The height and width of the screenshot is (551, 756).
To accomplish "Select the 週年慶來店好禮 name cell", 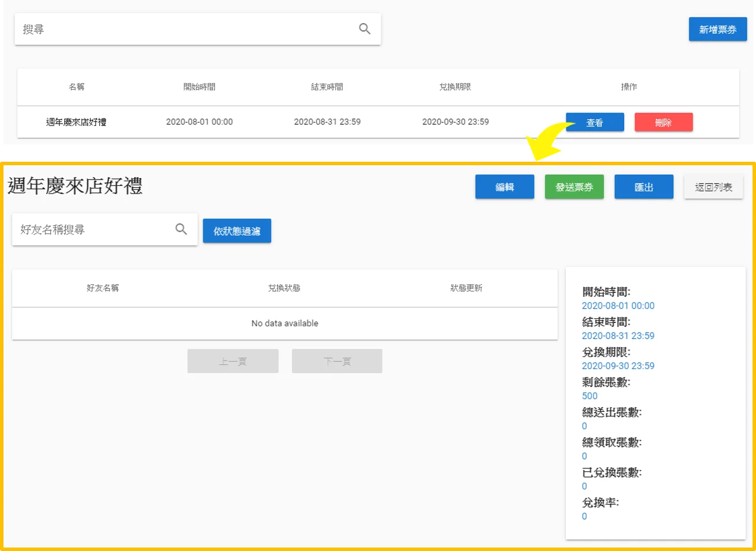I will click(x=76, y=122).
